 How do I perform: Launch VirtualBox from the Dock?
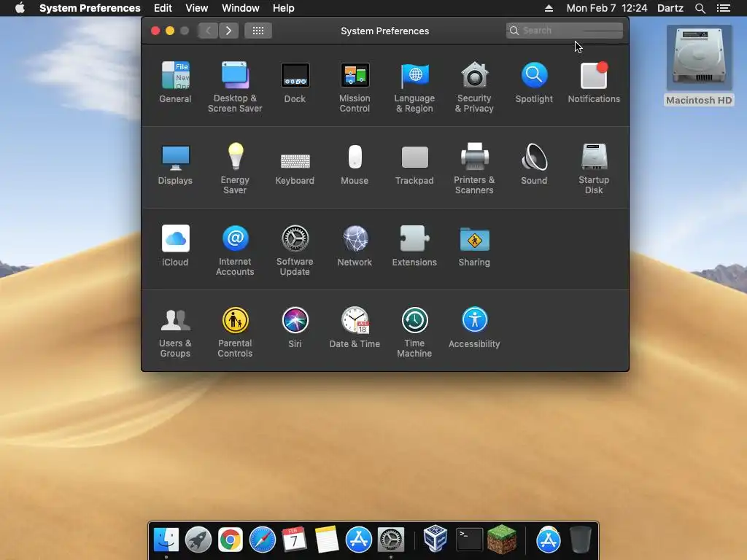coord(435,539)
